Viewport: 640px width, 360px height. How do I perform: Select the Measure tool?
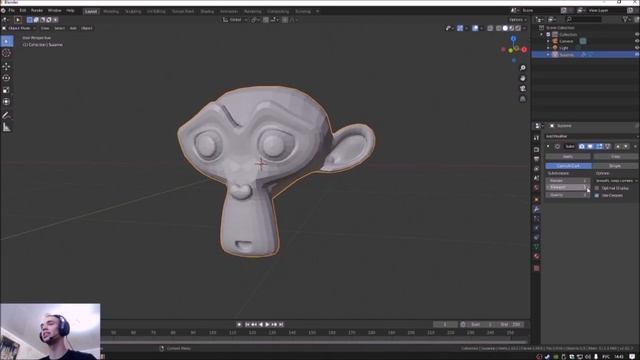pos(7,127)
